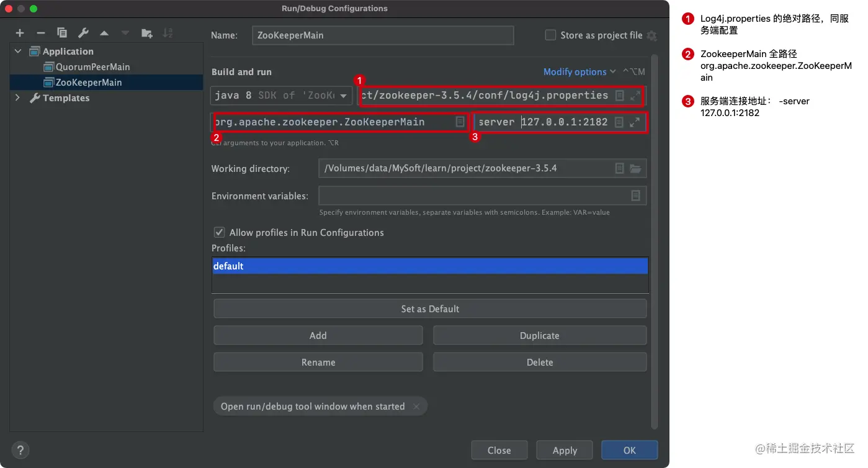Open program arguments list editor icon
Image resolution: width=868 pixels, height=468 pixels.
tap(619, 122)
